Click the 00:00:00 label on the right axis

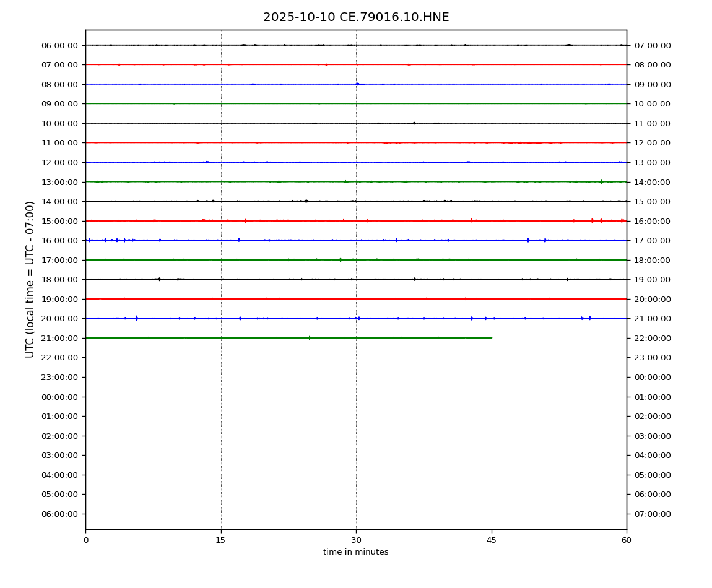652,377
